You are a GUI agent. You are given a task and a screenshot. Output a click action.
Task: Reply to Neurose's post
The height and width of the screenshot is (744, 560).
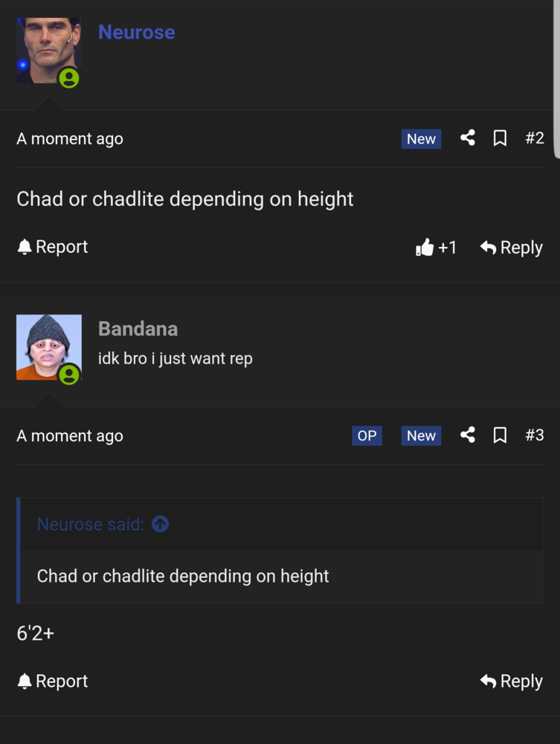(511, 247)
